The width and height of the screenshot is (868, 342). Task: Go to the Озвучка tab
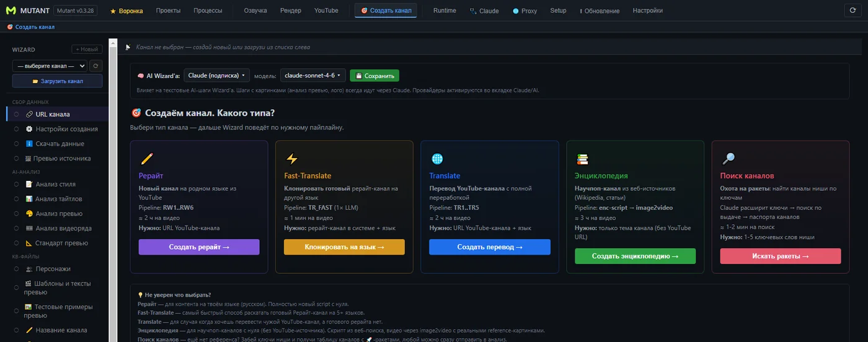[x=255, y=11]
